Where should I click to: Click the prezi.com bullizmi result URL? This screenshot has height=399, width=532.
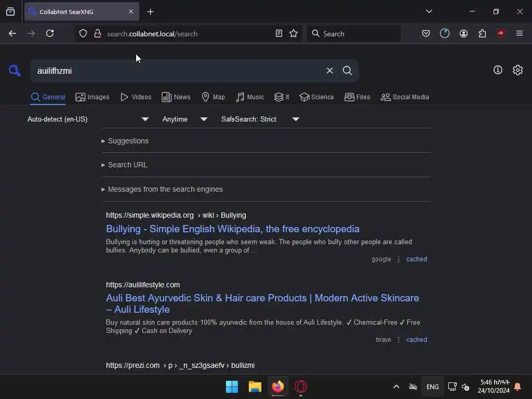point(180,365)
